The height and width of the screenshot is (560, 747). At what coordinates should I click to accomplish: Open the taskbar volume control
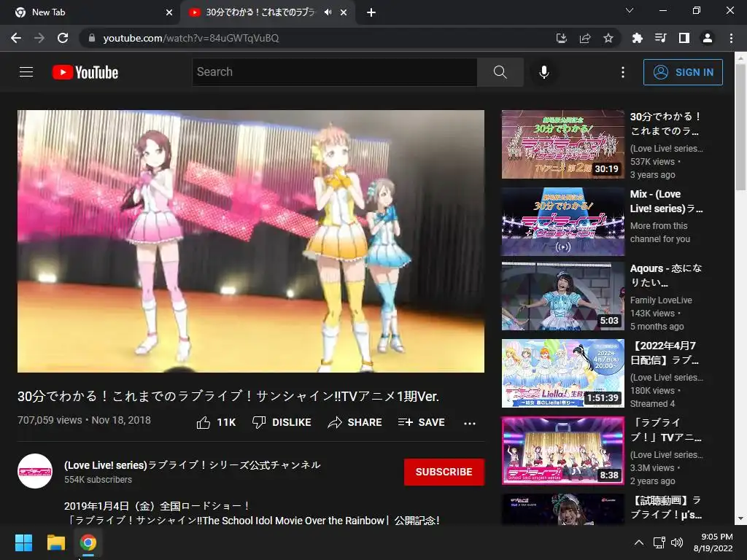coord(676,542)
